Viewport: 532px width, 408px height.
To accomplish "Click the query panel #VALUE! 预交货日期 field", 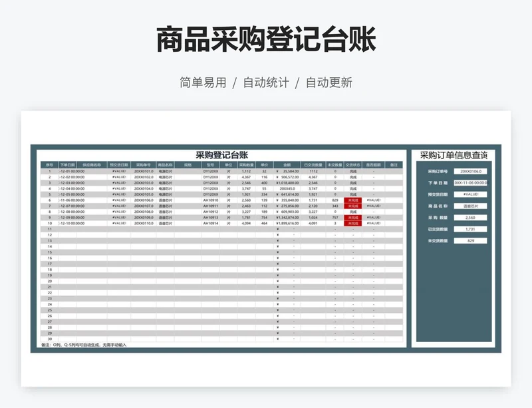I will [470, 194].
